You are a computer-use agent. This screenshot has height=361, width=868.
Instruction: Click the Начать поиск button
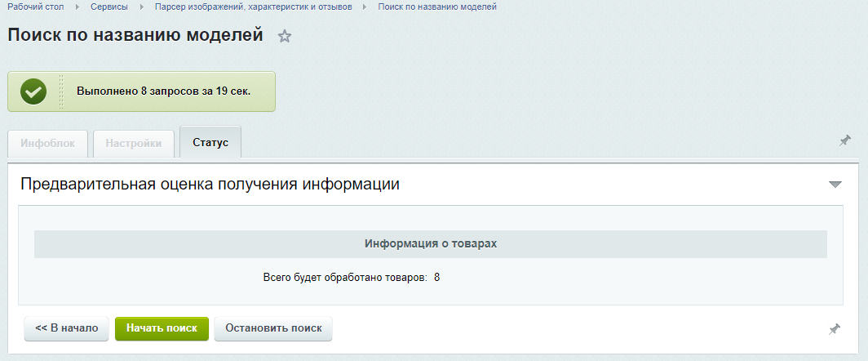click(x=162, y=328)
